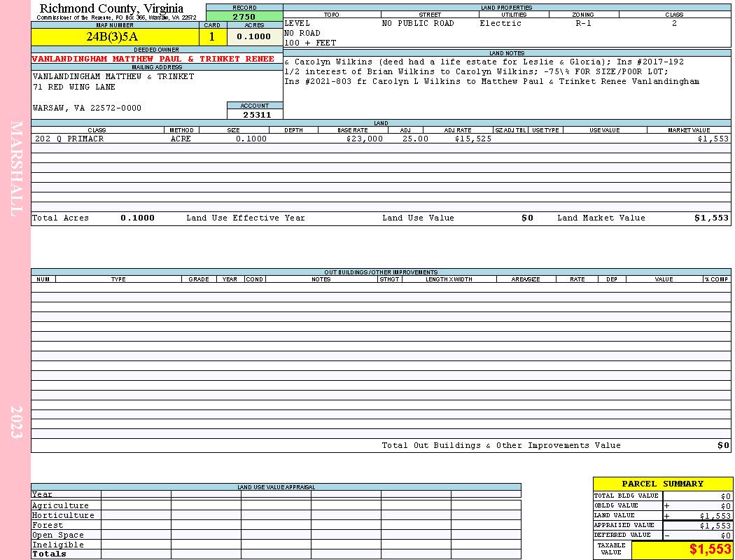Click the % COMP column header

click(x=716, y=279)
